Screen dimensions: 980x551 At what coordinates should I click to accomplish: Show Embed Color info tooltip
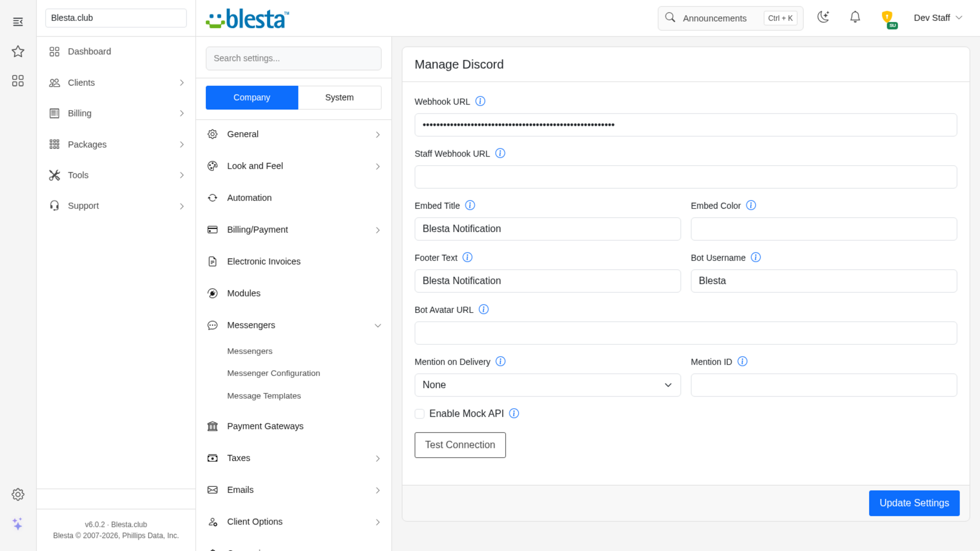click(x=751, y=205)
